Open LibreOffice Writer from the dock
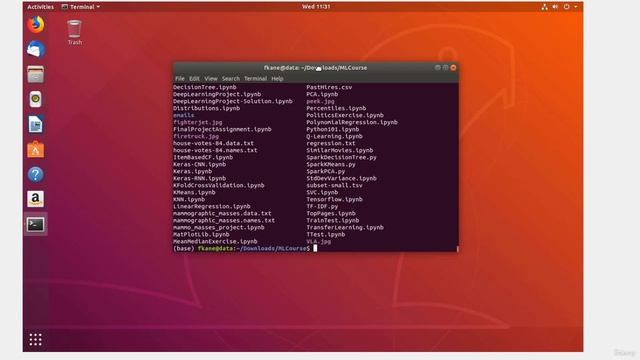Screen dimensions: 640x360 (x=36, y=124)
